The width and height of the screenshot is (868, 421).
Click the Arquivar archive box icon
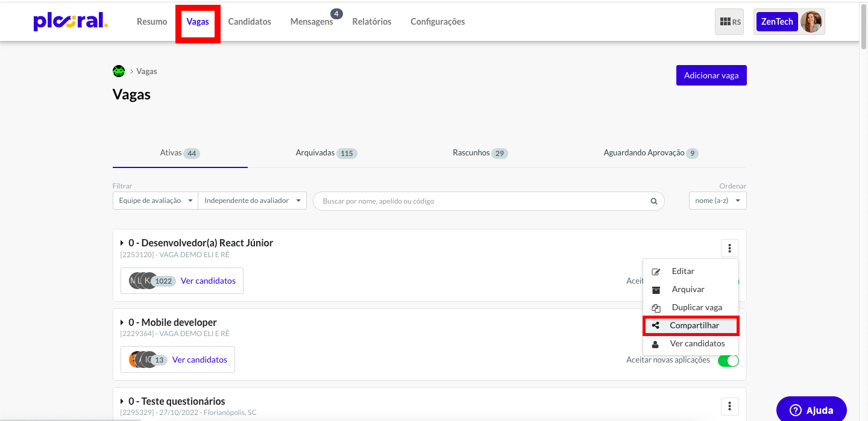(656, 290)
